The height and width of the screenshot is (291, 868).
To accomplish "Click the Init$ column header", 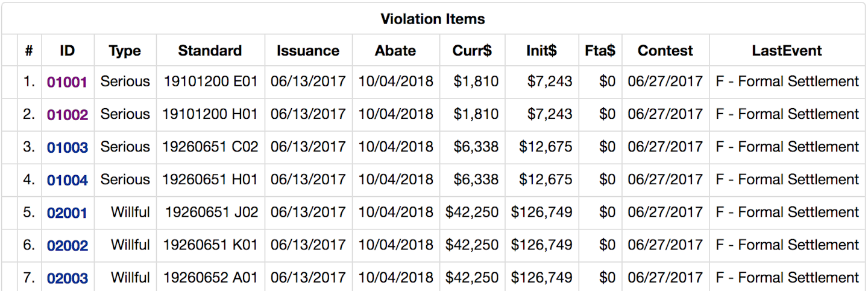I will [541, 51].
